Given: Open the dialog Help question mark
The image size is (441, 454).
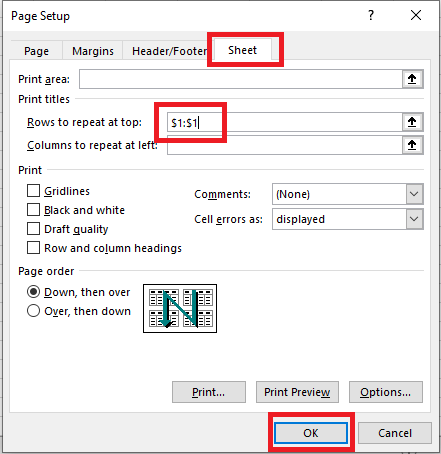Looking at the screenshot, I should pyautogui.click(x=371, y=15).
